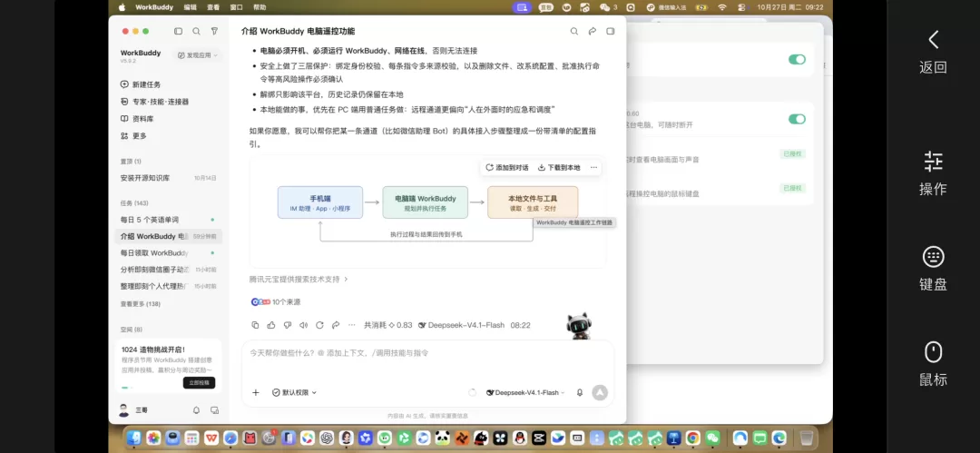Search within the conversation from the header
The width and height of the screenshot is (980, 453).
(x=573, y=31)
